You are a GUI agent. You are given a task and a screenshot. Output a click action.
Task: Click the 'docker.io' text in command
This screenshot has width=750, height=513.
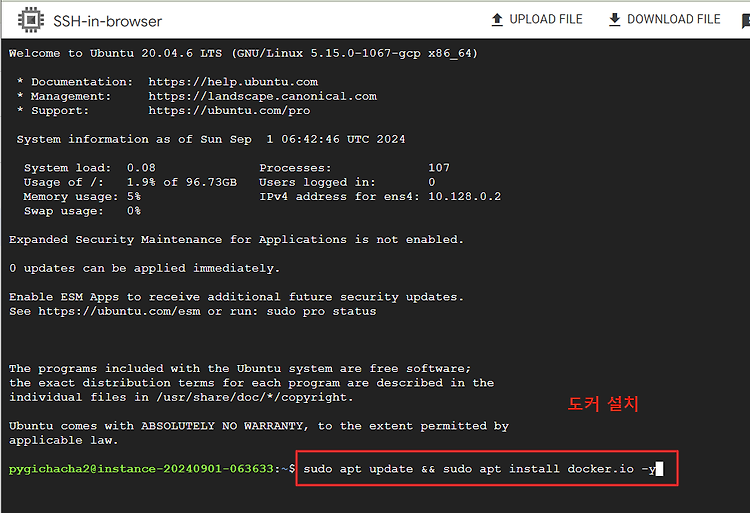601,469
